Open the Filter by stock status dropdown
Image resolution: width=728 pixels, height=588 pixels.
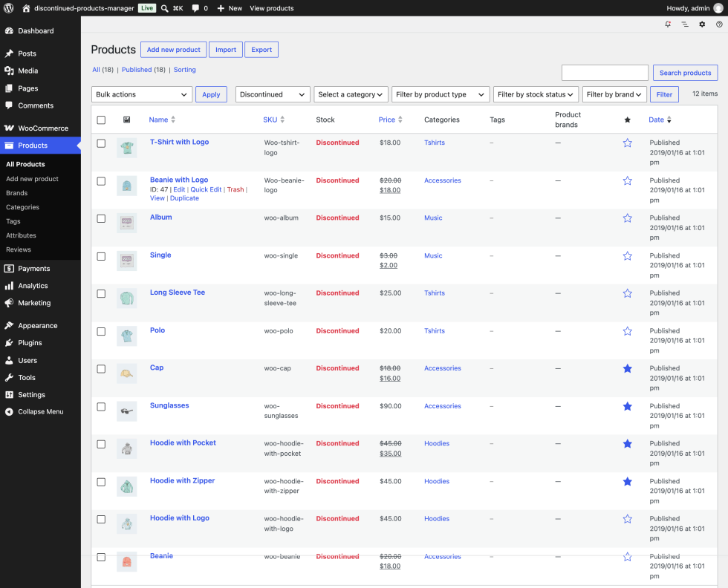pyautogui.click(x=536, y=94)
